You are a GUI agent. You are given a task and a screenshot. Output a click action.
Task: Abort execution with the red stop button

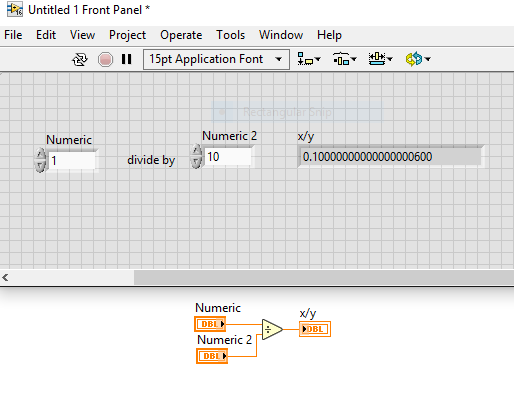[x=105, y=59]
